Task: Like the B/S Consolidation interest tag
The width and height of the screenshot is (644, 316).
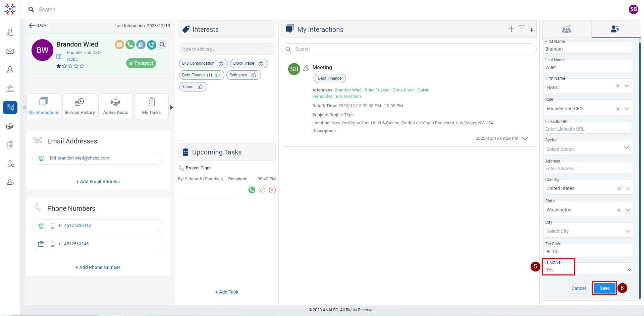Action: (x=221, y=63)
